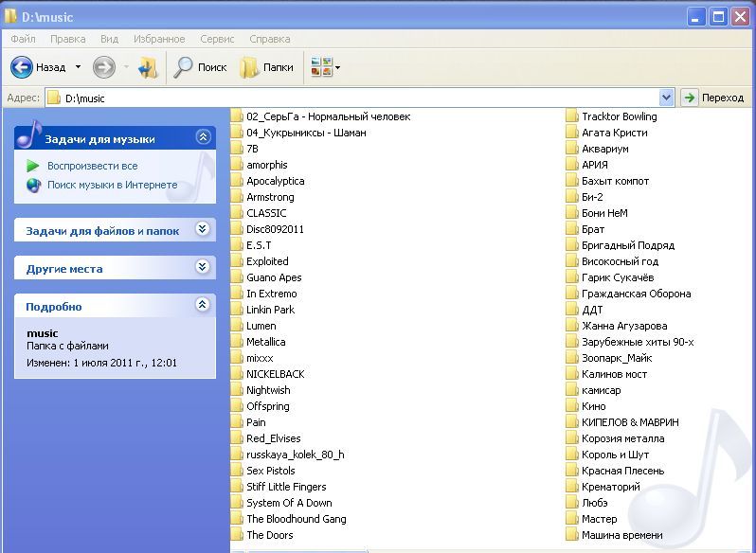This screenshot has height=553, width=756.
Task: Click the Back arrow icon
Action: pyautogui.click(x=22, y=67)
